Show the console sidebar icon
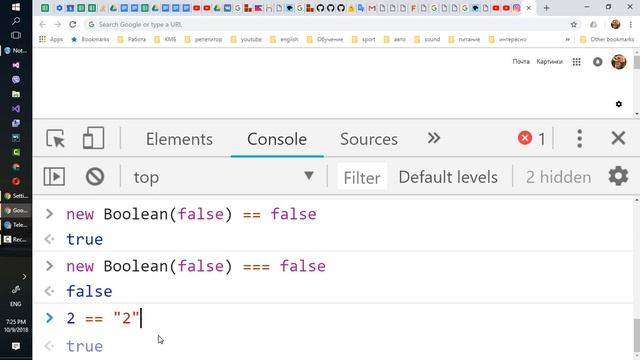The width and height of the screenshot is (640, 360). click(x=54, y=177)
